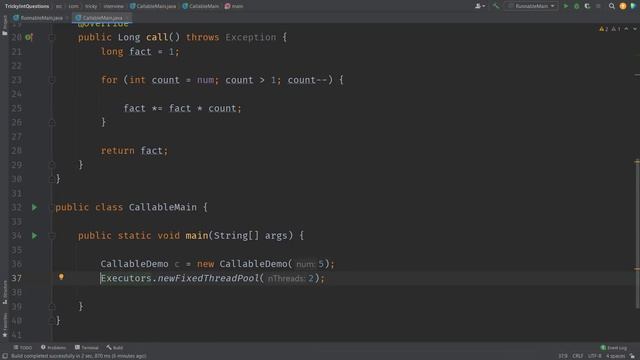640x360 pixels.
Task: Click the editor vertical scrollbar
Action: (637, 233)
